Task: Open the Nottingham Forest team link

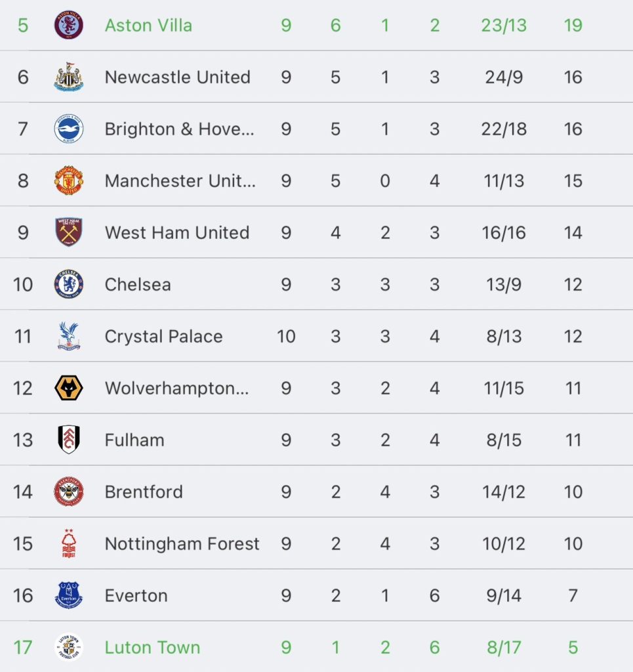Action: (x=182, y=543)
